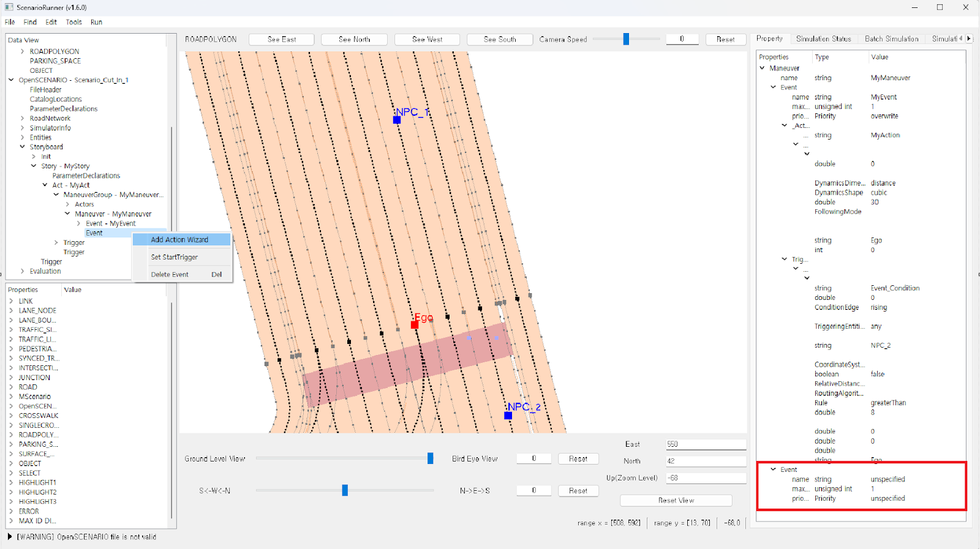
Task: Choose Add Action Wizard from context menu
Action: [x=179, y=240]
